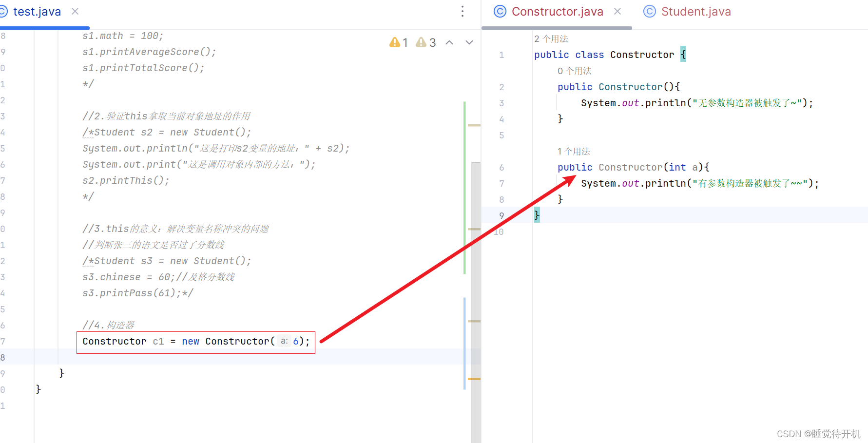
Task: Go to next highlighted problem
Action: (469, 42)
